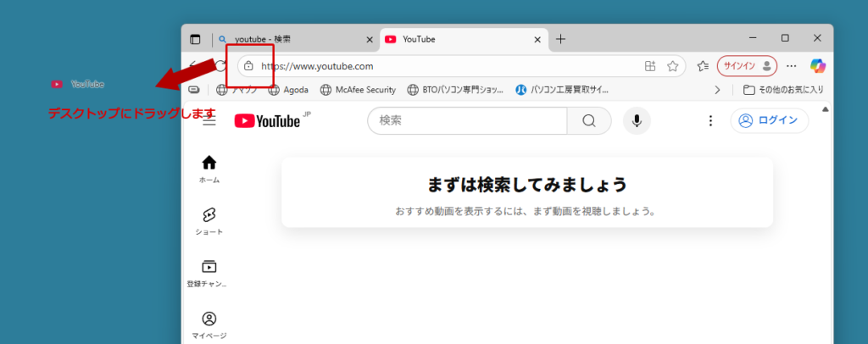This screenshot has width=868, height=344.
Task: Click the ログイン button
Action: [770, 120]
